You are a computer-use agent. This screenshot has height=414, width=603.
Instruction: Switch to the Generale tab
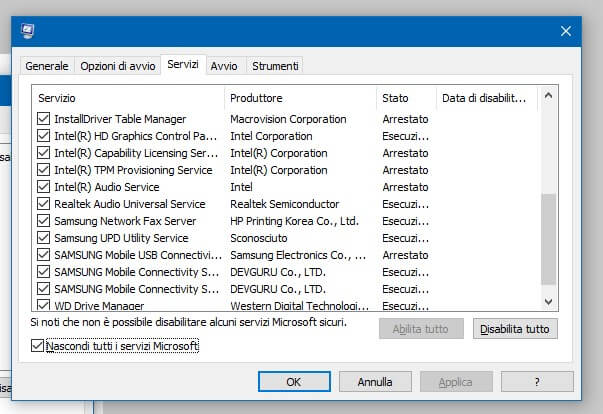coord(47,66)
